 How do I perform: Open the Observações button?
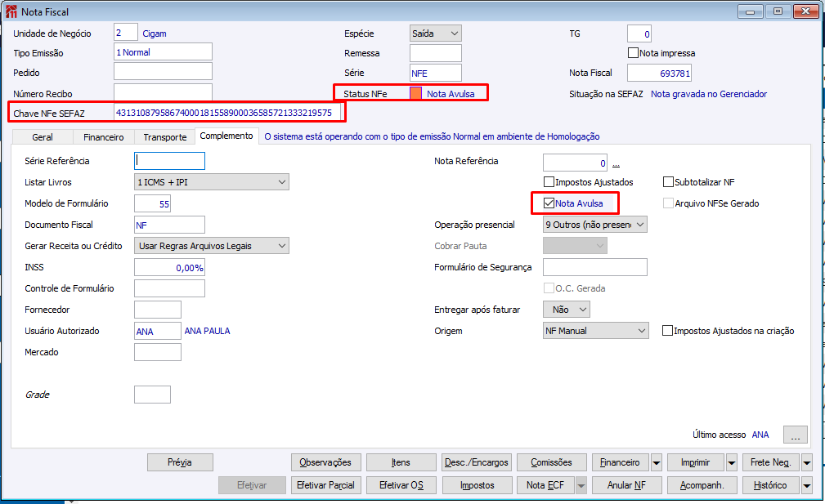tap(325, 462)
